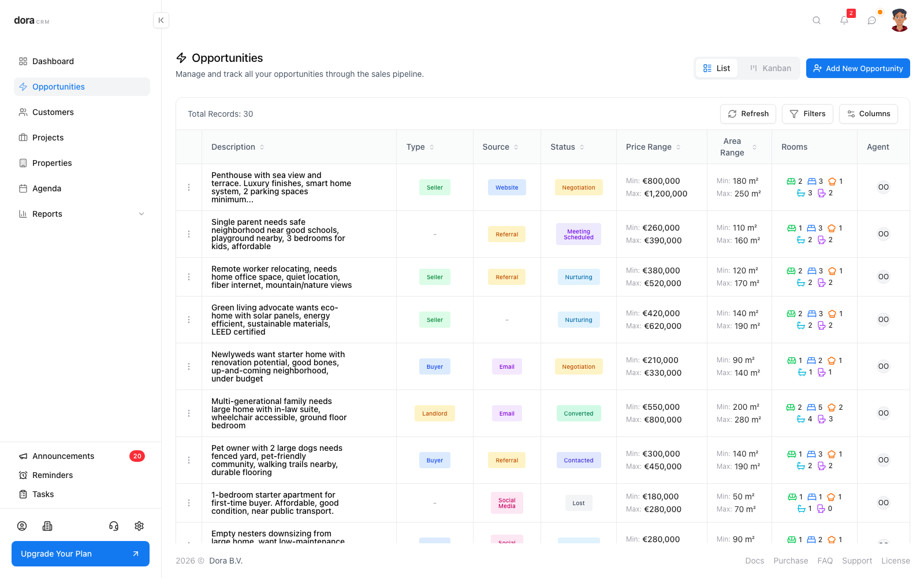Expand the Reports menu chevron

[141, 214]
